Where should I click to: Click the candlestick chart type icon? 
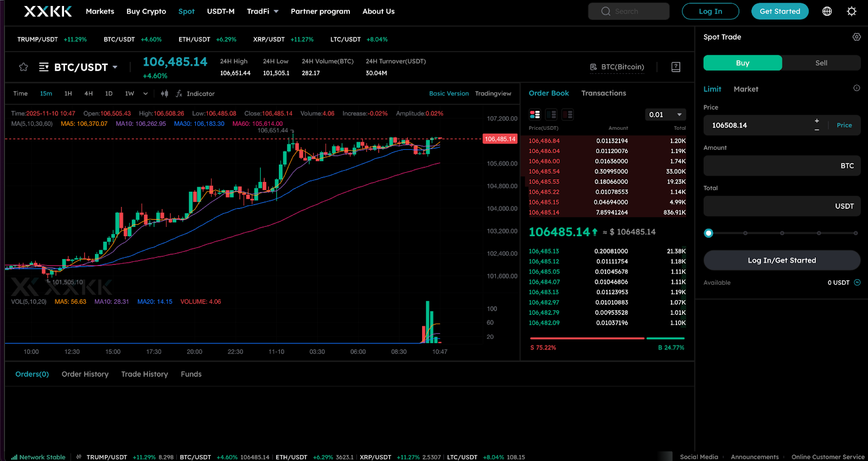[x=164, y=93]
